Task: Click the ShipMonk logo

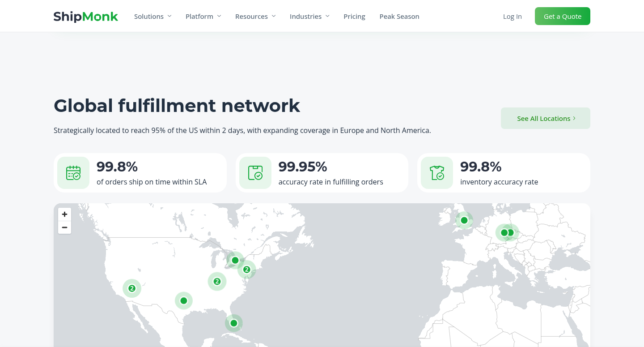Action: point(86,17)
